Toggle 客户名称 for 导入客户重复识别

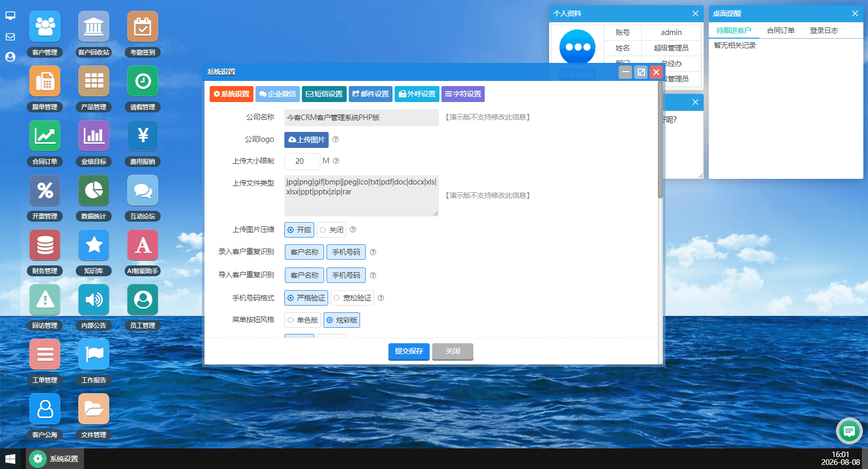304,275
